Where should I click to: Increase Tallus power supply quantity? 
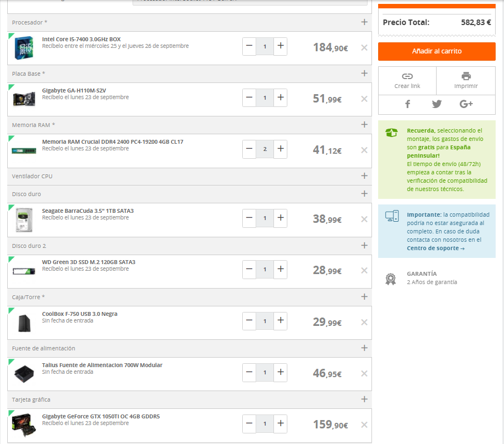[x=280, y=372]
